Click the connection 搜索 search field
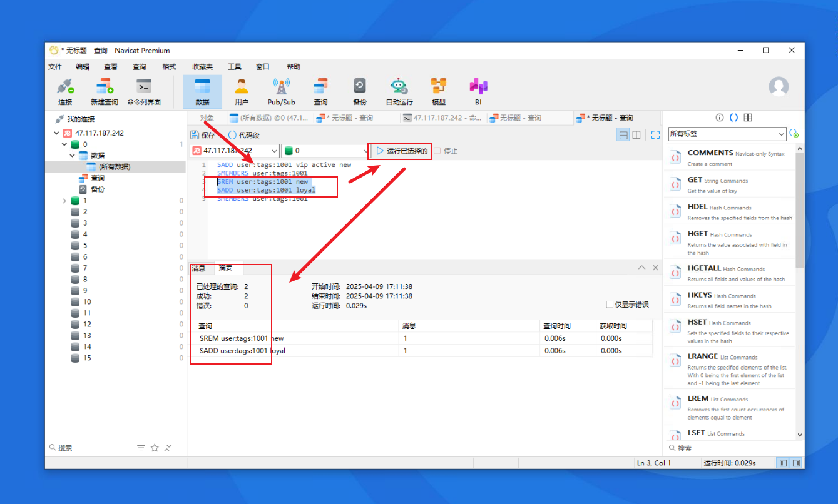 (91, 448)
